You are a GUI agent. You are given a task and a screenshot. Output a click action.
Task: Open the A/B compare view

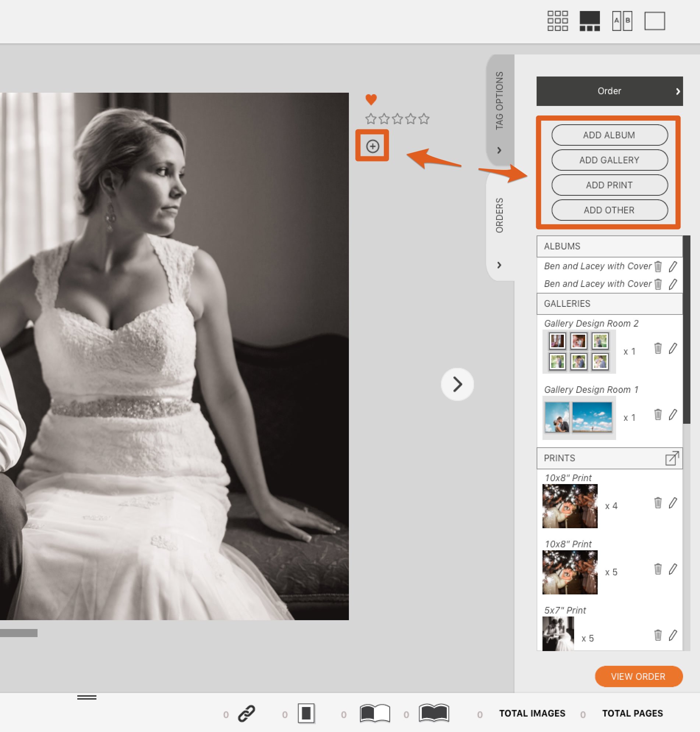point(622,21)
